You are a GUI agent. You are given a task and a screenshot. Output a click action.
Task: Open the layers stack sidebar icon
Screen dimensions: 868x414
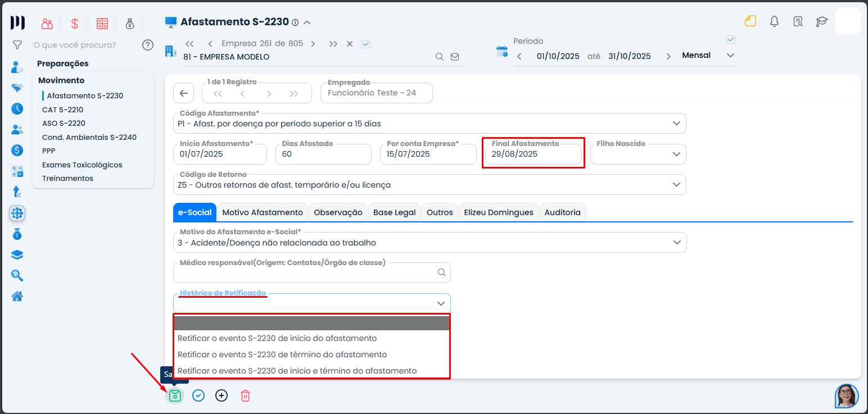point(17,254)
